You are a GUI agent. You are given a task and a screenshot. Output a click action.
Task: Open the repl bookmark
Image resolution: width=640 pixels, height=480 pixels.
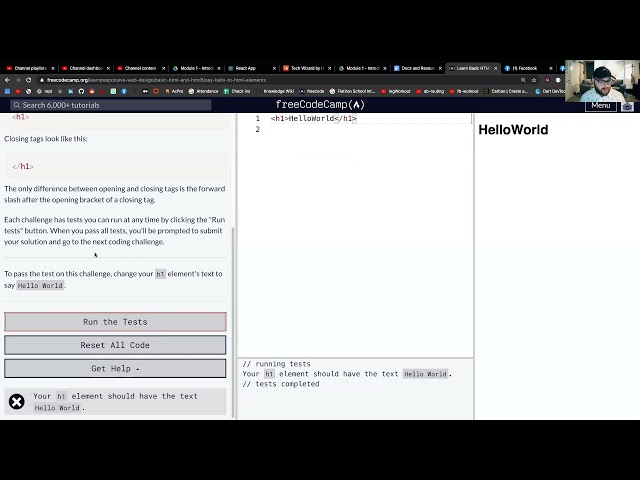(x=44, y=91)
